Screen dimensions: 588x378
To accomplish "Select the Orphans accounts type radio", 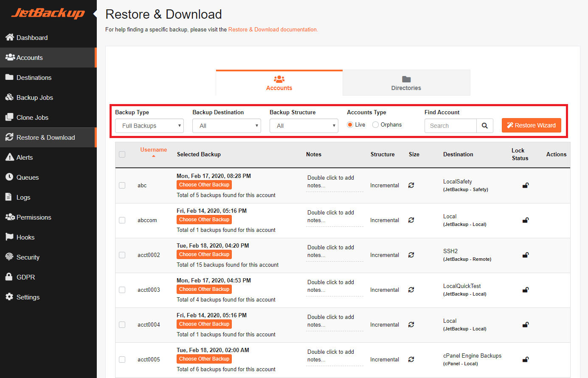I will click(x=375, y=124).
